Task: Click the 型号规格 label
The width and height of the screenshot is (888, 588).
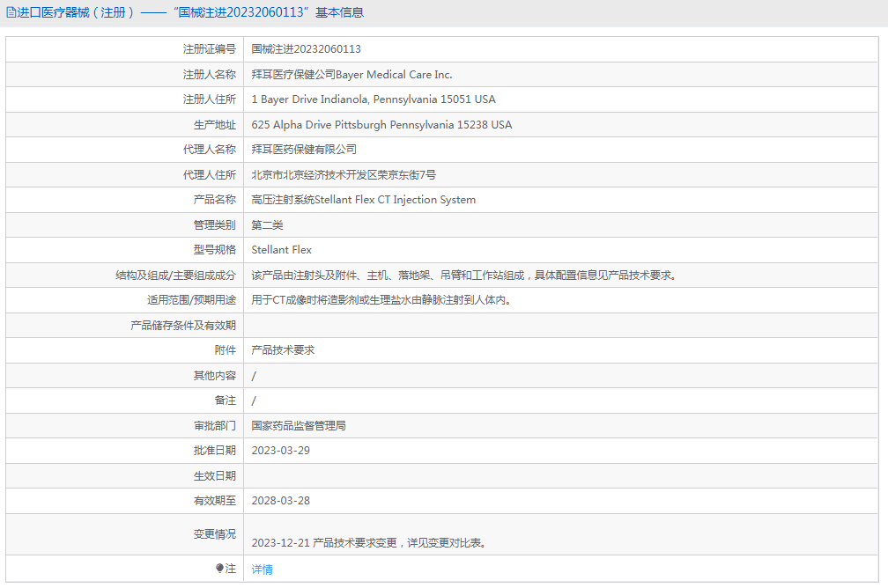Action: (x=215, y=250)
